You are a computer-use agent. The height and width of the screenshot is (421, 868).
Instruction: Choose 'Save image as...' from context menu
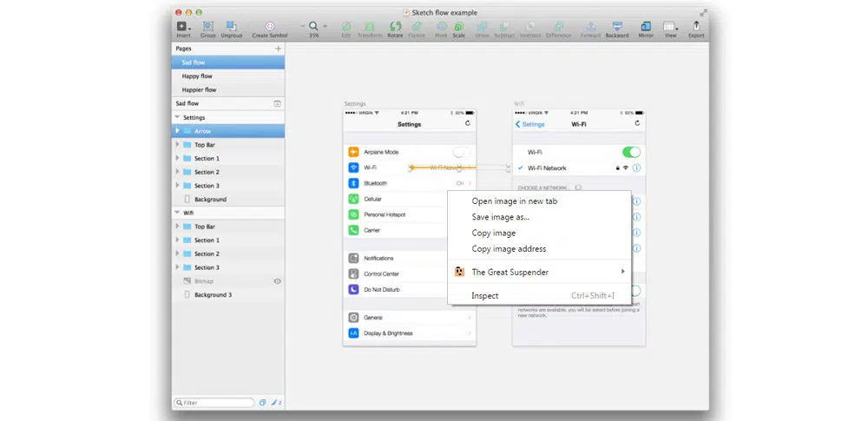coord(500,217)
